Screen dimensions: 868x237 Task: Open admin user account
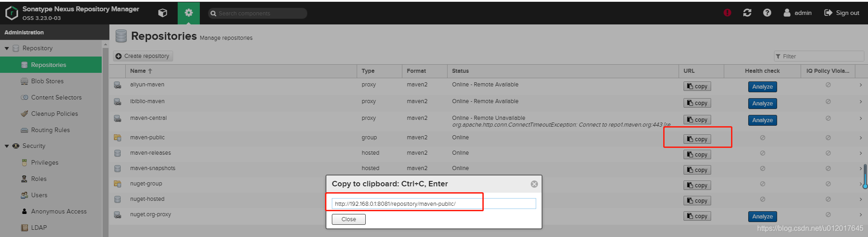click(x=797, y=13)
